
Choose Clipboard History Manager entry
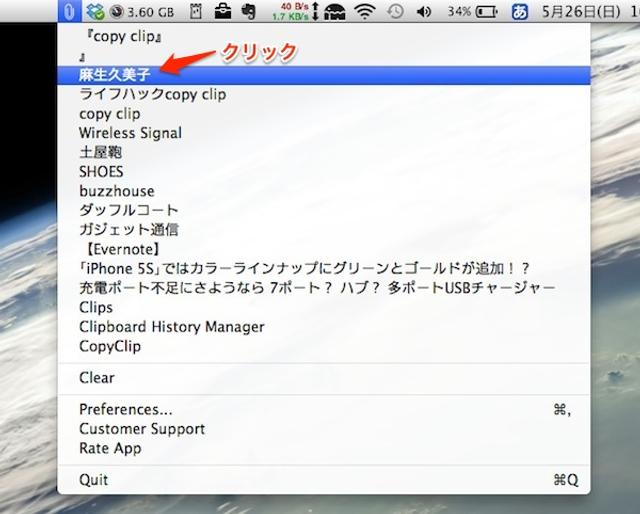pos(324,327)
